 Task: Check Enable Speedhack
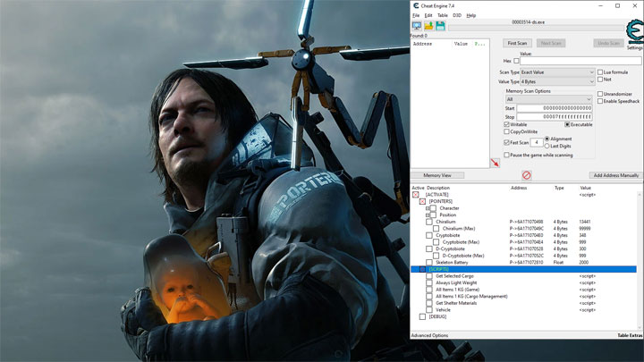click(600, 101)
